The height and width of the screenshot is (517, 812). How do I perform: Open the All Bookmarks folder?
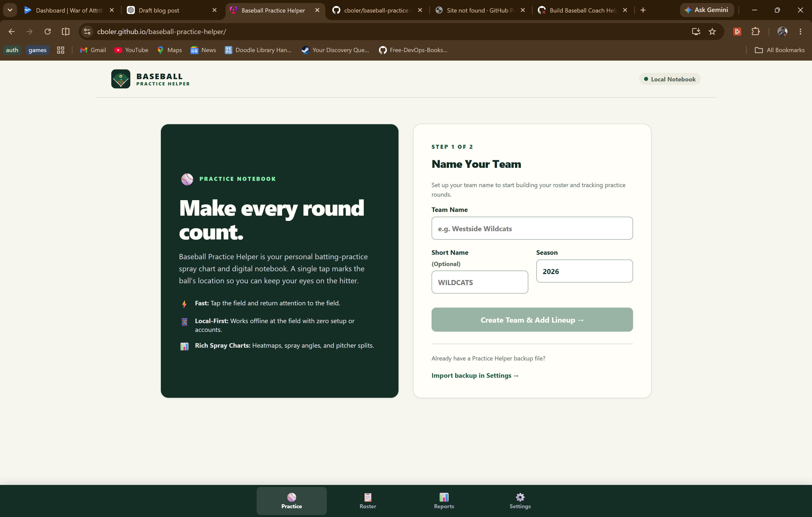tap(780, 50)
